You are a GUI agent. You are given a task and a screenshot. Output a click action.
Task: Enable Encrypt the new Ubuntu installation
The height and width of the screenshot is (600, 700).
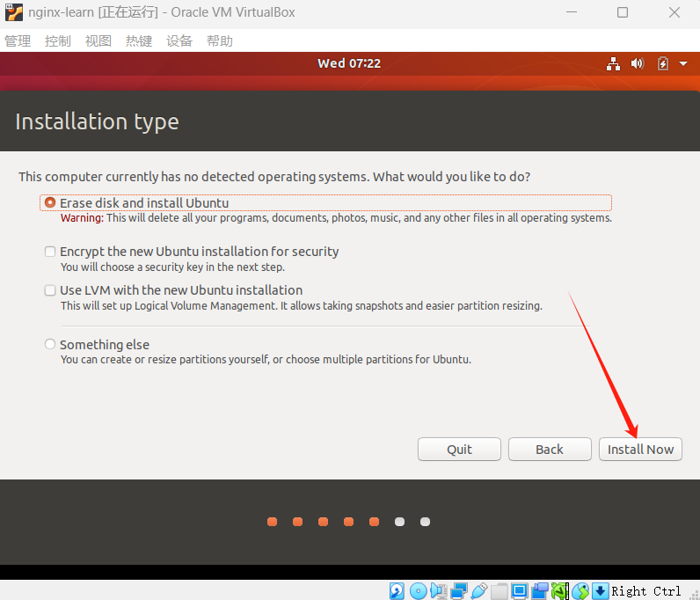pyautogui.click(x=50, y=252)
